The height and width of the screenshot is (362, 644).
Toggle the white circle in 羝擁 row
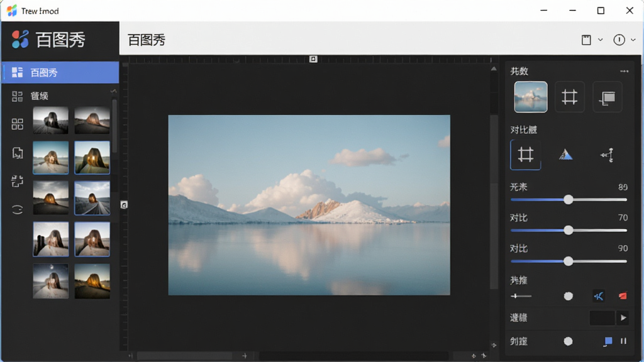(568, 296)
